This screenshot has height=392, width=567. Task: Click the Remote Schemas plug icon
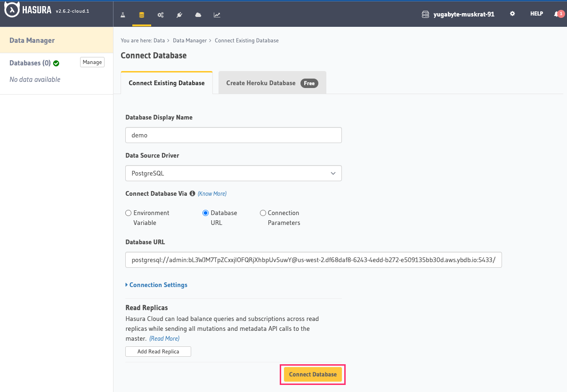pyautogui.click(x=179, y=15)
